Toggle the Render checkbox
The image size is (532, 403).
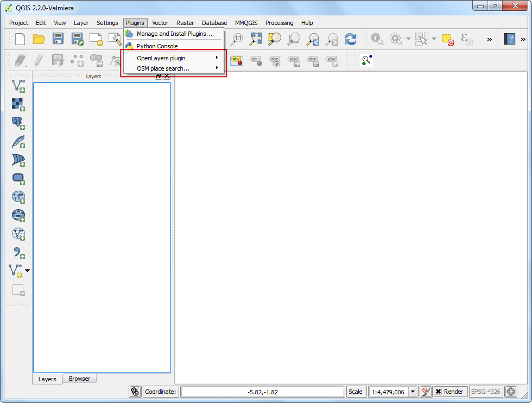(439, 392)
